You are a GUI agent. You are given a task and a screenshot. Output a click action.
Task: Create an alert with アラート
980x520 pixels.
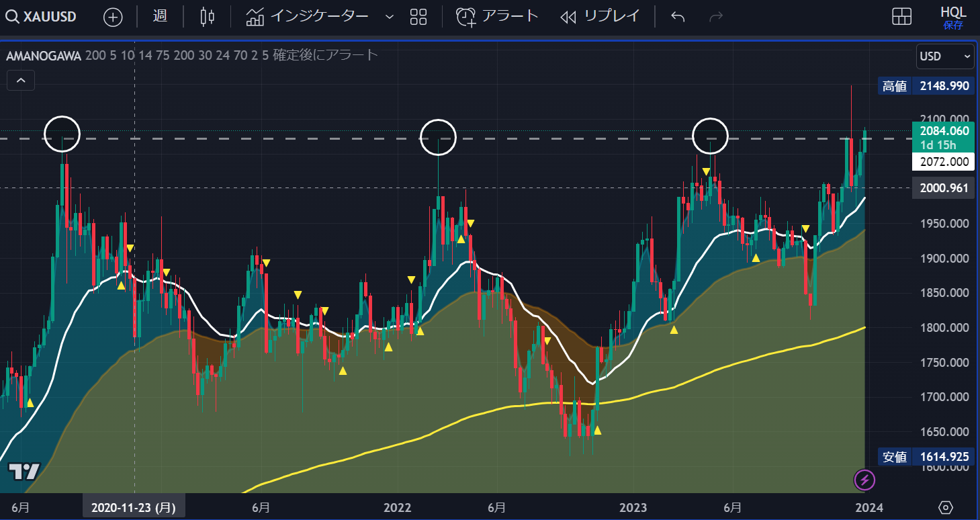(x=497, y=16)
